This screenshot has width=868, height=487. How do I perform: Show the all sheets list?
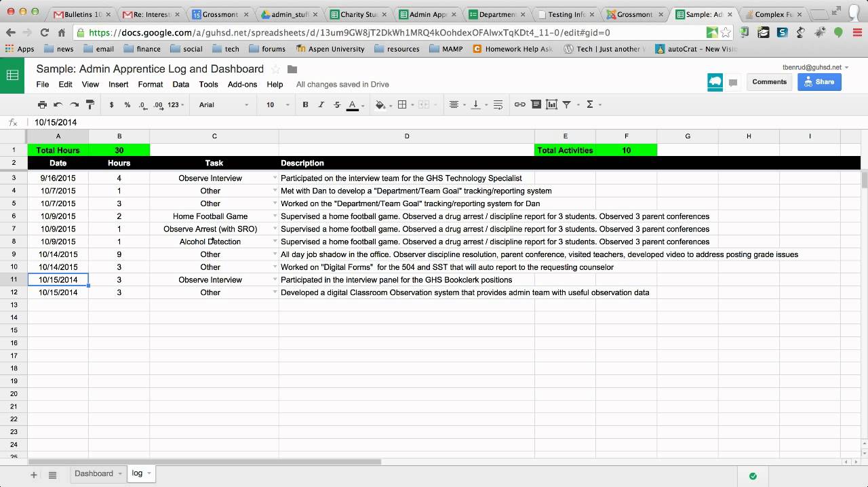click(52, 475)
